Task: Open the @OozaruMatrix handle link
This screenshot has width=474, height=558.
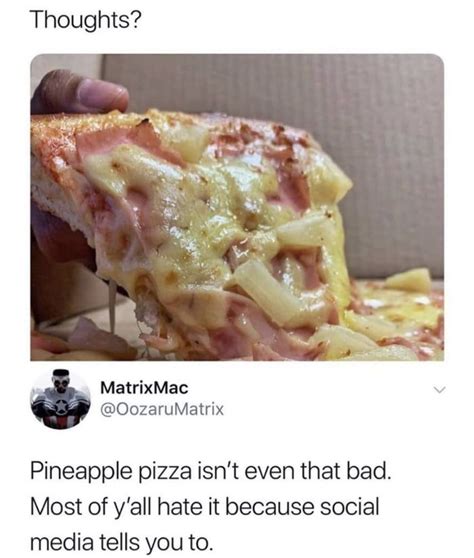Action: tap(162, 409)
